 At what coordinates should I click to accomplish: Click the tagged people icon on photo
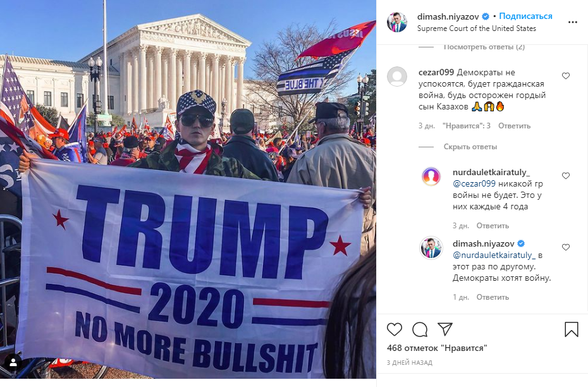[13, 362]
